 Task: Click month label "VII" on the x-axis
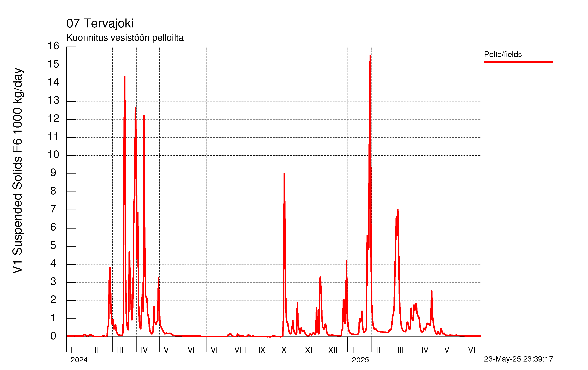click(x=215, y=350)
